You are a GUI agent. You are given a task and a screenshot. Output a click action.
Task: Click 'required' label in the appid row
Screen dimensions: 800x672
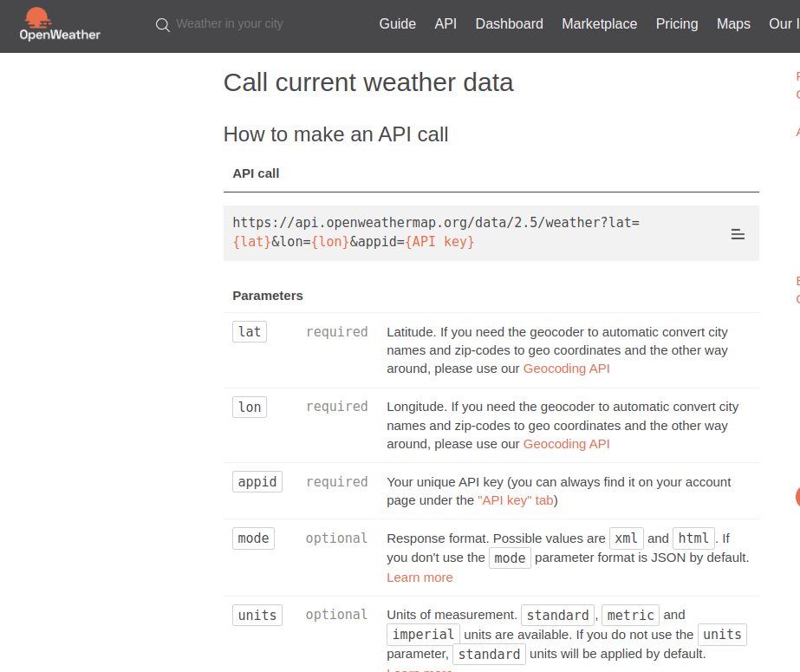[337, 482]
